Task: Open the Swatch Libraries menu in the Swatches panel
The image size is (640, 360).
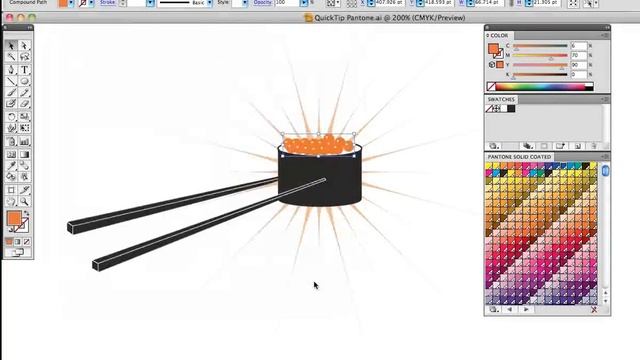Action: tap(494, 146)
